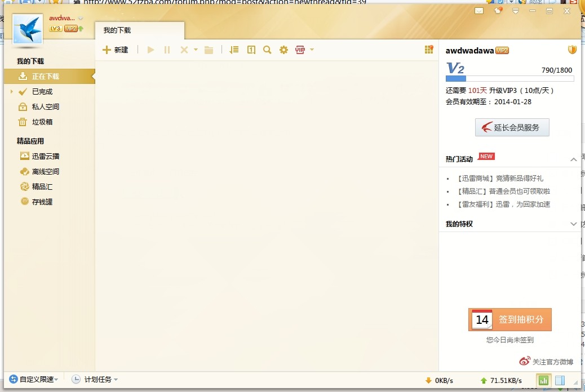585x392 pixels.
Task: Expand the 已完成 tree arrow
Action: click(12, 91)
